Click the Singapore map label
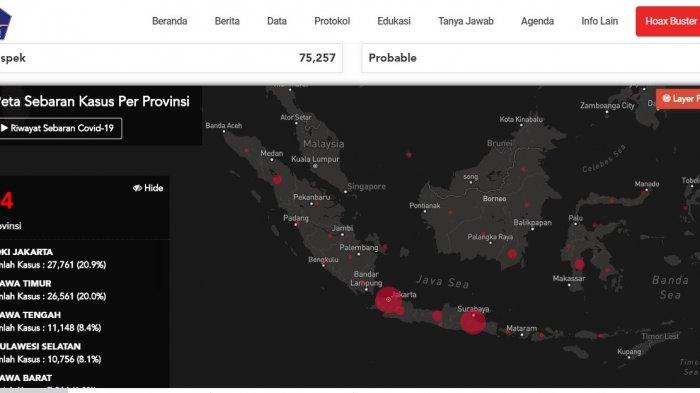The width and height of the screenshot is (700, 393). (366, 186)
